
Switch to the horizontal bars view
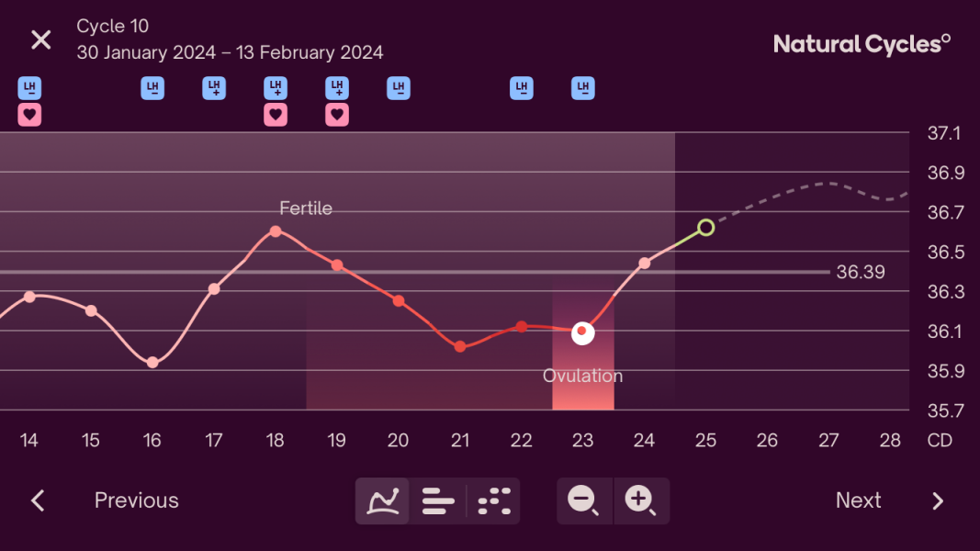point(437,501)
